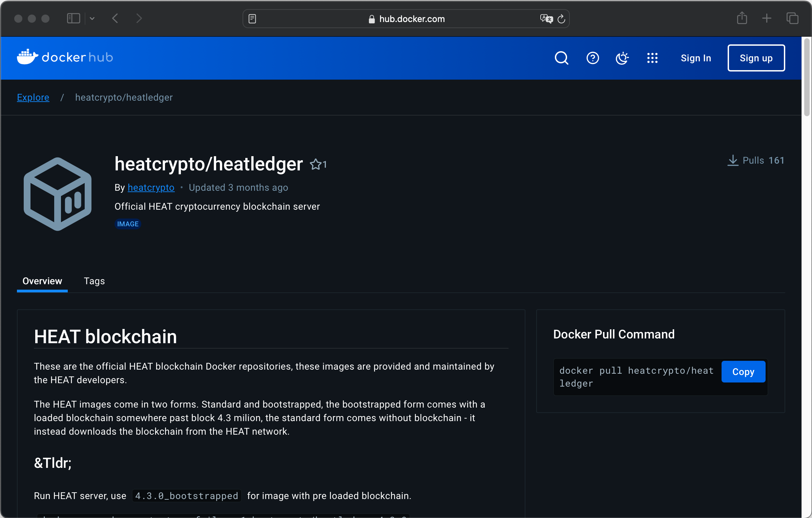Click Official HEAT cryptocurrency blockchain server description
This screenshot has height=518, width=812.
click(x=217, y=206)
